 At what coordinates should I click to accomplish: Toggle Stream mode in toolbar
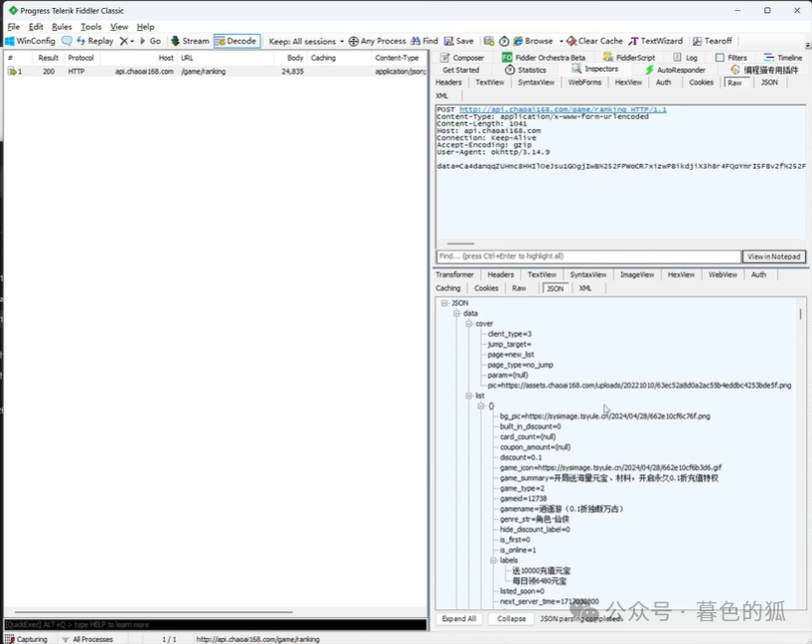190,41
